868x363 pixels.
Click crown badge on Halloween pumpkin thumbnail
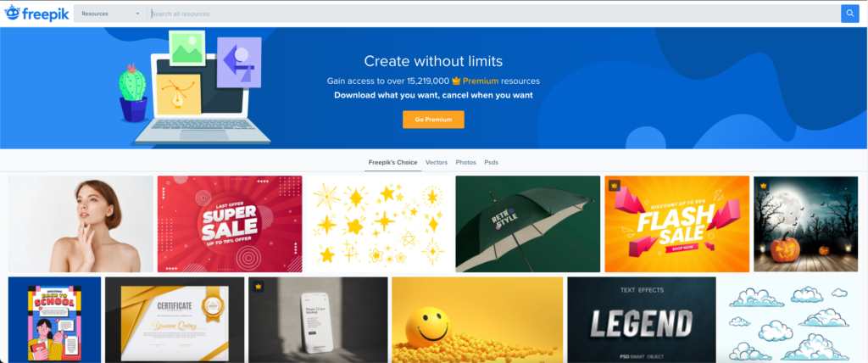coord(764,185)
